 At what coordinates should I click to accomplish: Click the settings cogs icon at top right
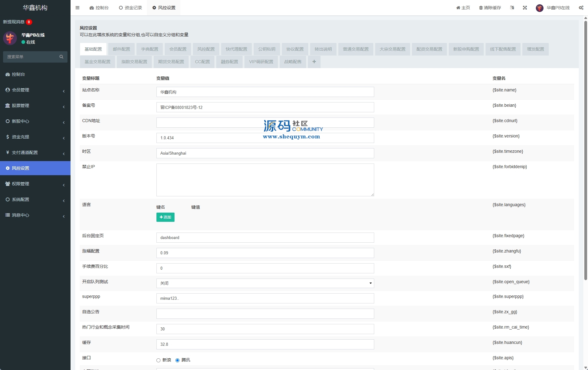(581, 8)
